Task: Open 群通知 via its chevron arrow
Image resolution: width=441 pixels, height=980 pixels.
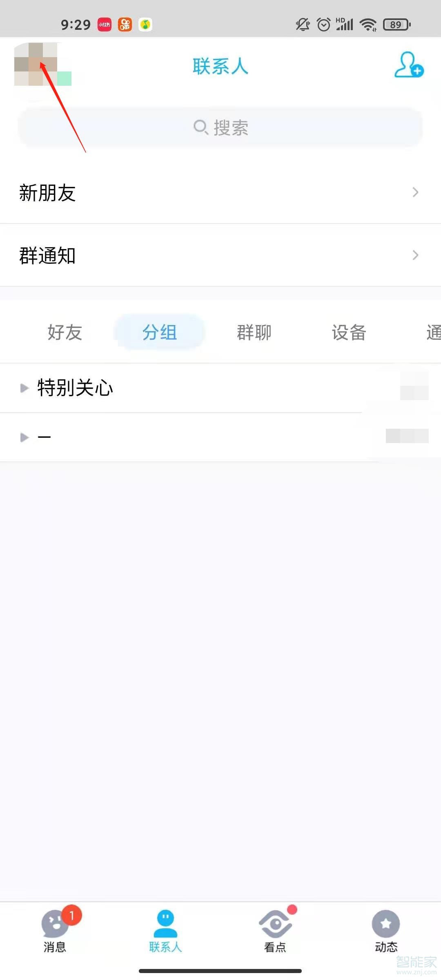Action: click(x=415, y=255)
